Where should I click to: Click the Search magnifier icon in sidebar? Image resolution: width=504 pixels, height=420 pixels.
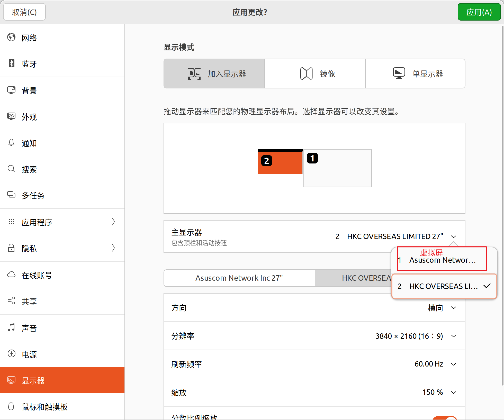click(11, 169)
